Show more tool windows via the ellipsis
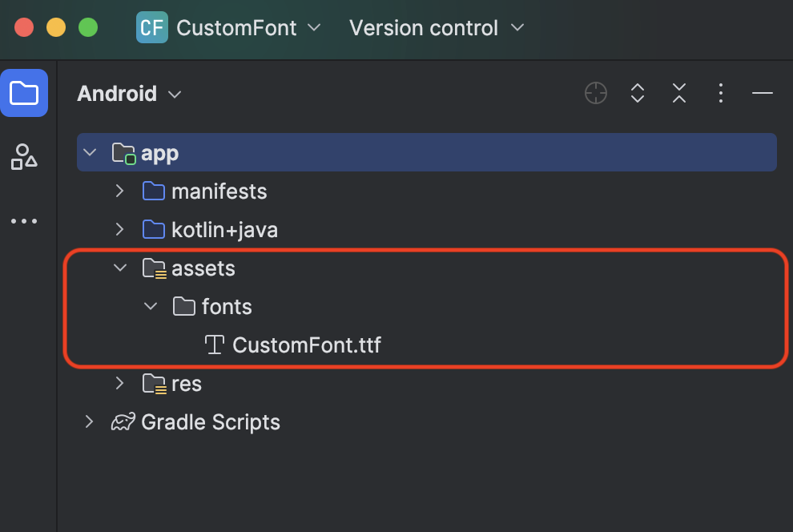Screen dimensions: 793x532 coord(24,221)
